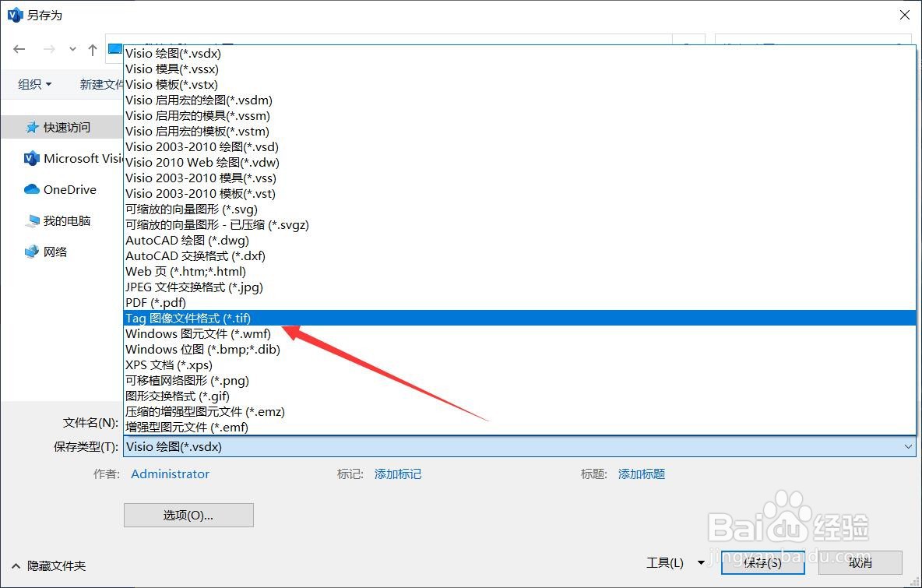Go up one folder level
922x588 pixels.
pyautogui.click(x=93, y=50)
